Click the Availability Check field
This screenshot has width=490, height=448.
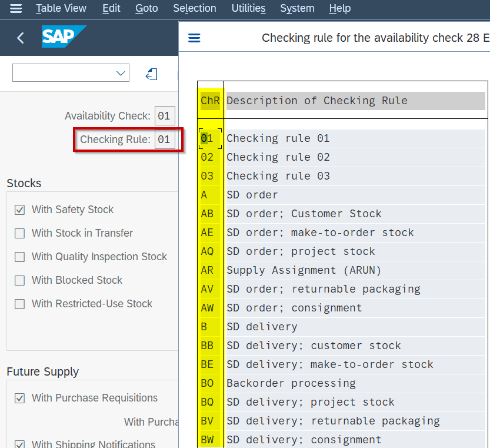click(165, 116)
